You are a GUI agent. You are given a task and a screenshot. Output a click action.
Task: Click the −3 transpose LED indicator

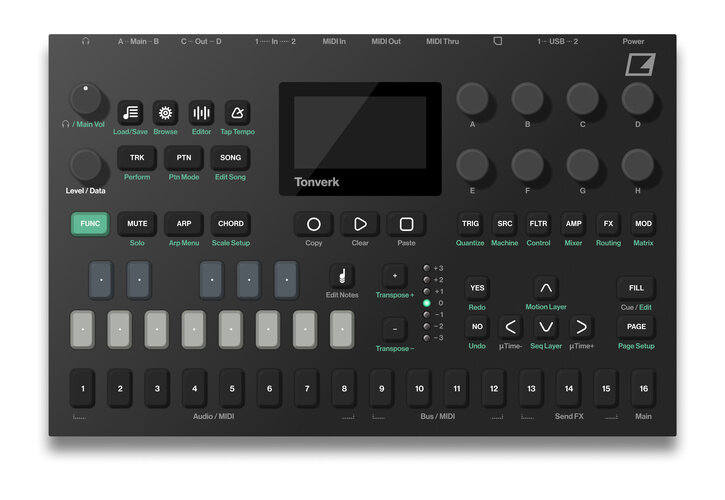click(x=426, y=338)
